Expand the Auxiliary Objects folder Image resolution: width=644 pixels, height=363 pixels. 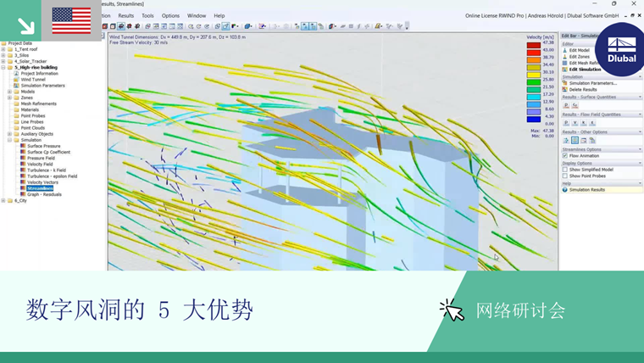(x=9, y=134)
